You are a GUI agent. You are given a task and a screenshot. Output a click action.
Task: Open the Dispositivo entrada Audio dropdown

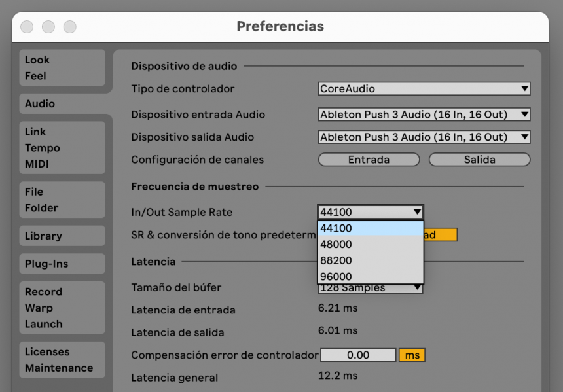point(424,114)
